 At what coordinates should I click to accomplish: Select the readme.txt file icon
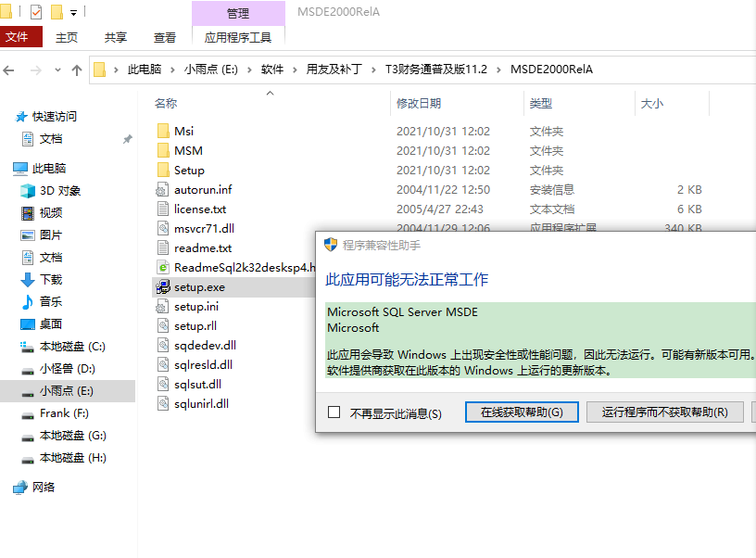click(x=163, y=248)
